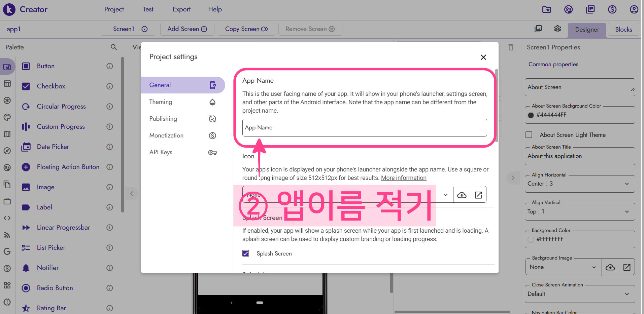Open the Test menu

(148, 9)
